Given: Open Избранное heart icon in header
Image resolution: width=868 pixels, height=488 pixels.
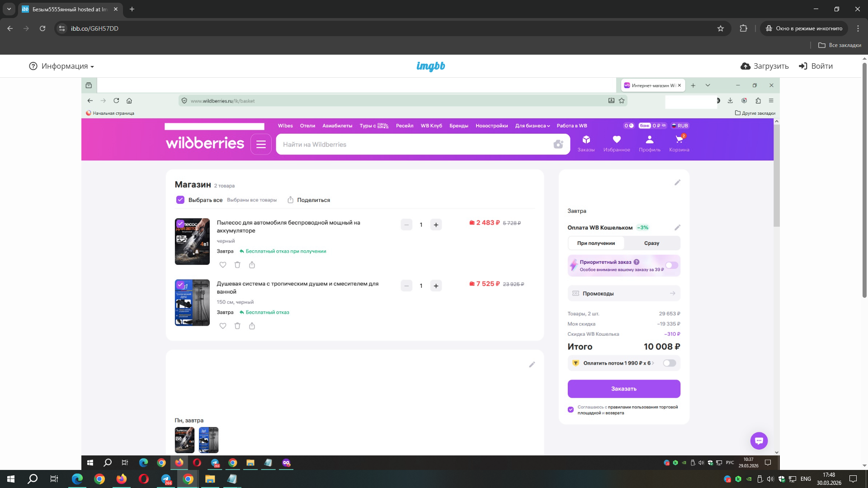Looking at the screenshot, I should 617,140.
